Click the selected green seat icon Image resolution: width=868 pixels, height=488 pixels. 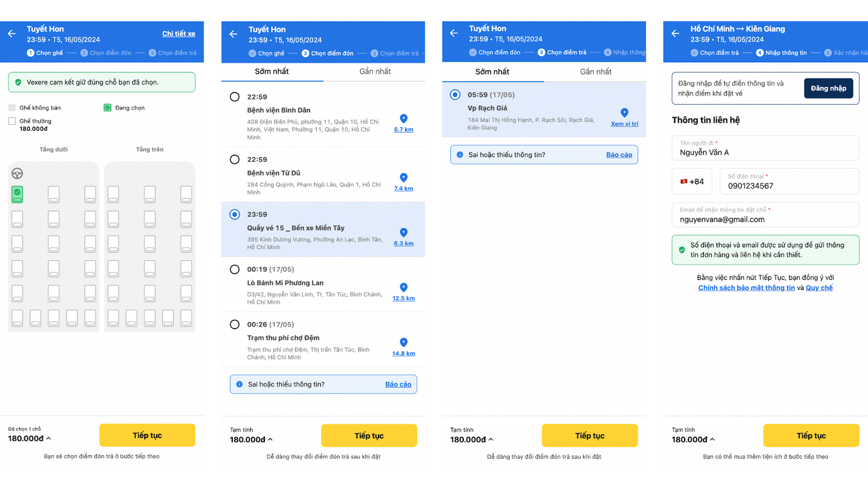[x=17, y=194]
